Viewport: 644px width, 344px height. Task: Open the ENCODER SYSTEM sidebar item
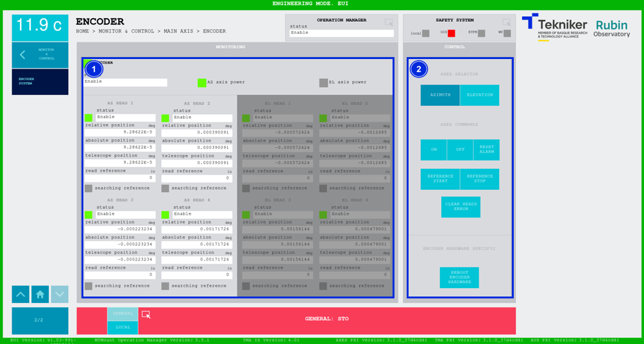tap(40, 82)
